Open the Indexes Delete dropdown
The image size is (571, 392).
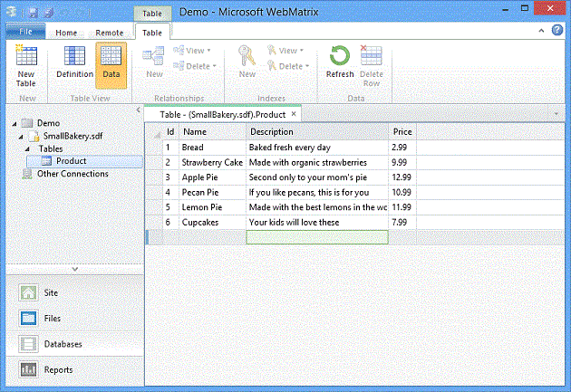(x=291, y=66)
